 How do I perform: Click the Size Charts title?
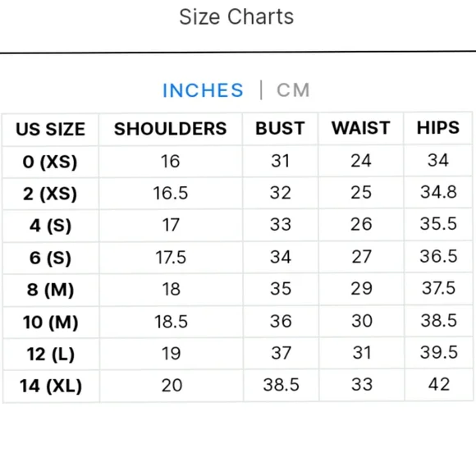coord(236,16)
